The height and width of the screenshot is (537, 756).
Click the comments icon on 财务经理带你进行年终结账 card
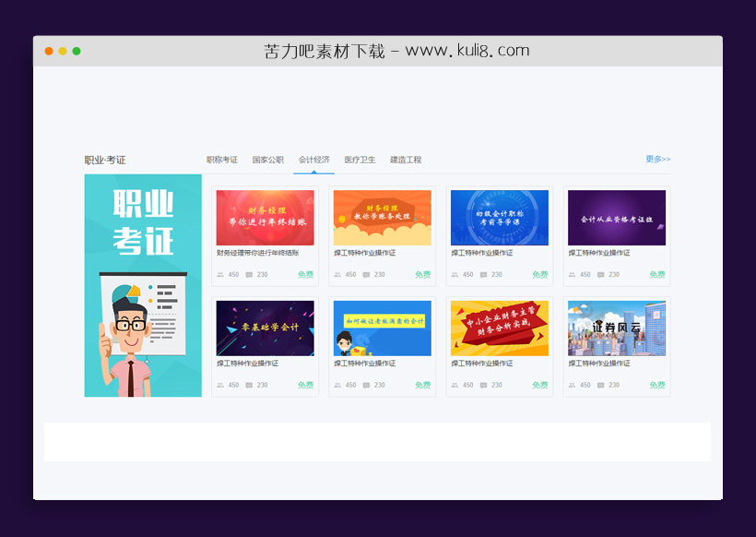(x=249, y=275)
